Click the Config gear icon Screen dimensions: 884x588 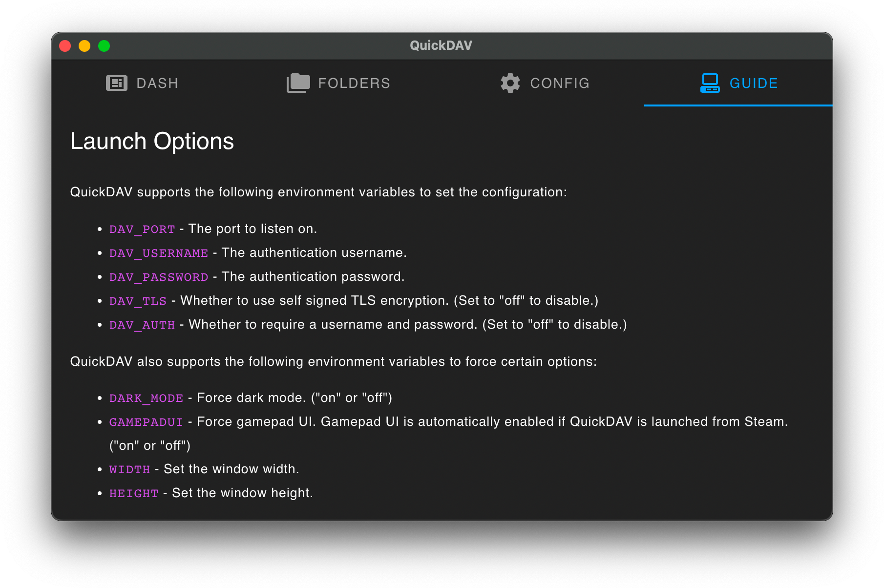(x=510, y=83)
